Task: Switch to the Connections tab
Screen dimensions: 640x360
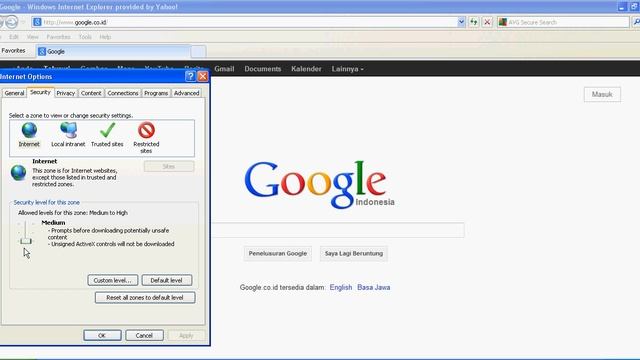Action: click(x=123, y=93)
